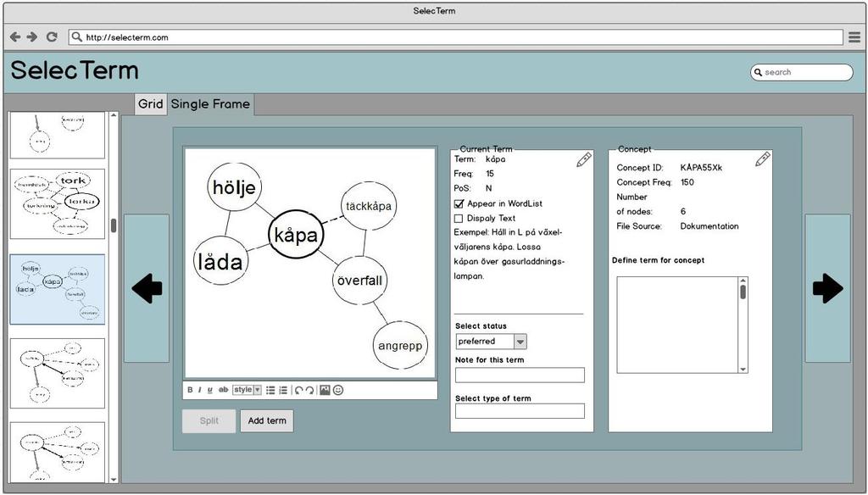Click the Add term button
Screen dimensions: 868x495
267,420
